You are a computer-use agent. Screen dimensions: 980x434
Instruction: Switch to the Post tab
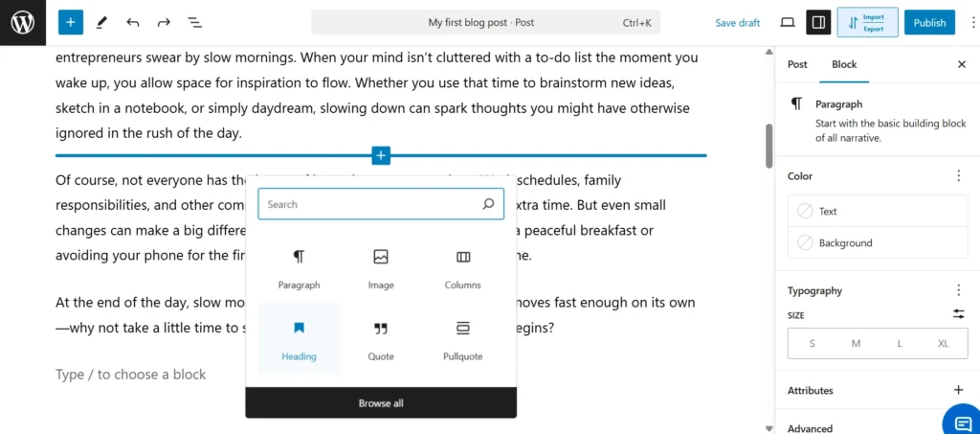797,64
